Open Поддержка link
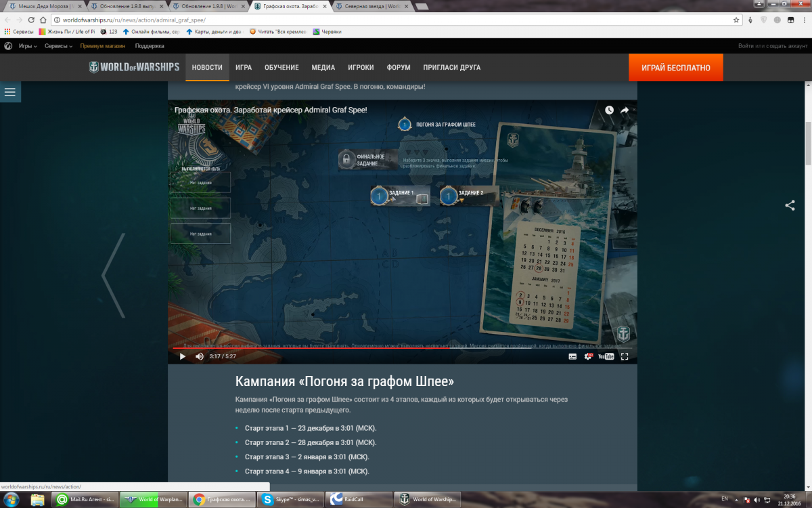Viewport: 812px width, 508px height. coord(150,46)
